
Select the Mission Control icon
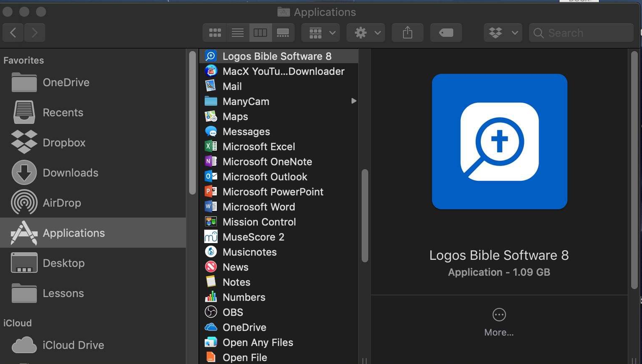click(211, 222)
